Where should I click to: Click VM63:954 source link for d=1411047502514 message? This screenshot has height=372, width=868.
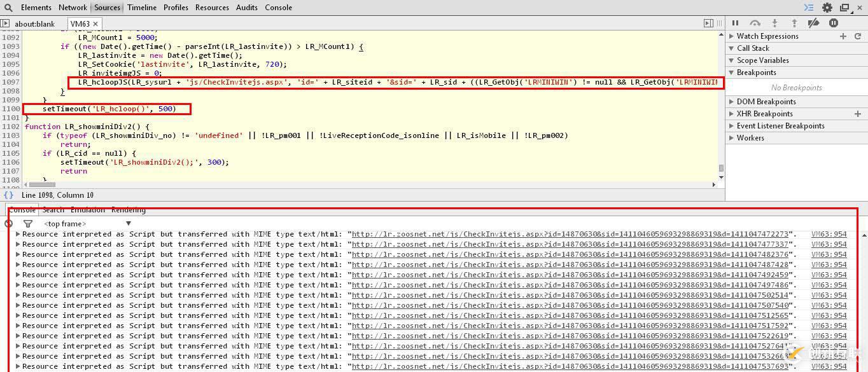pyautogui.click(x=829, y=295)
